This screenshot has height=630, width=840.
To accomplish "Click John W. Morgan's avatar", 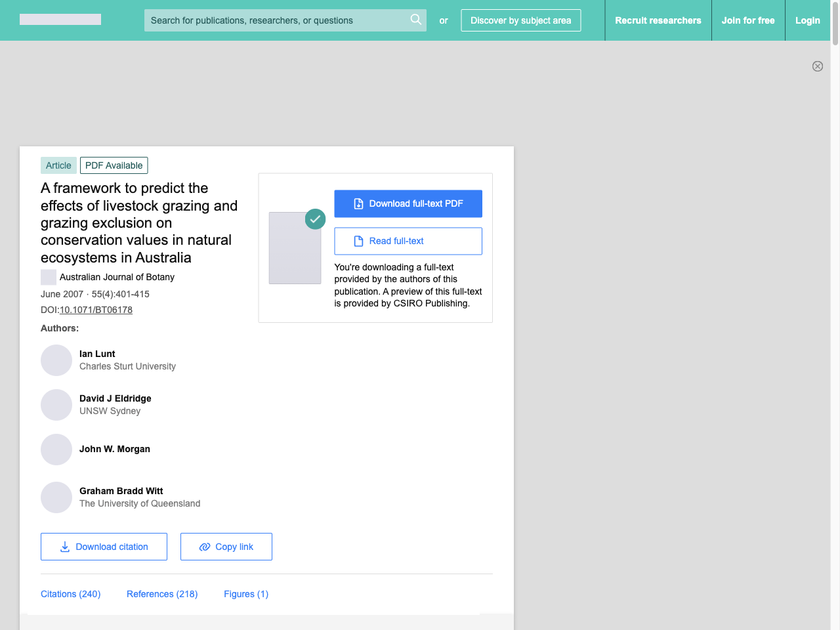I will pos(56,450).
